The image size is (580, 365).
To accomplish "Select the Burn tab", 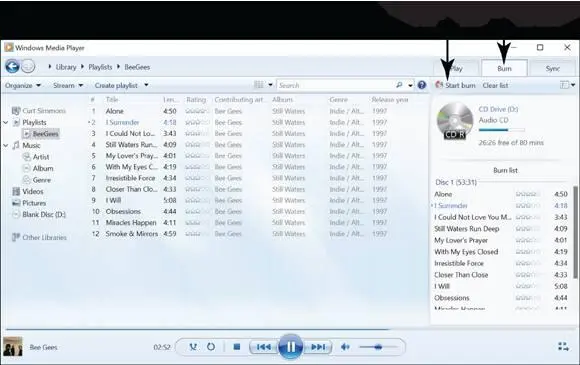I will coord(504,68).
